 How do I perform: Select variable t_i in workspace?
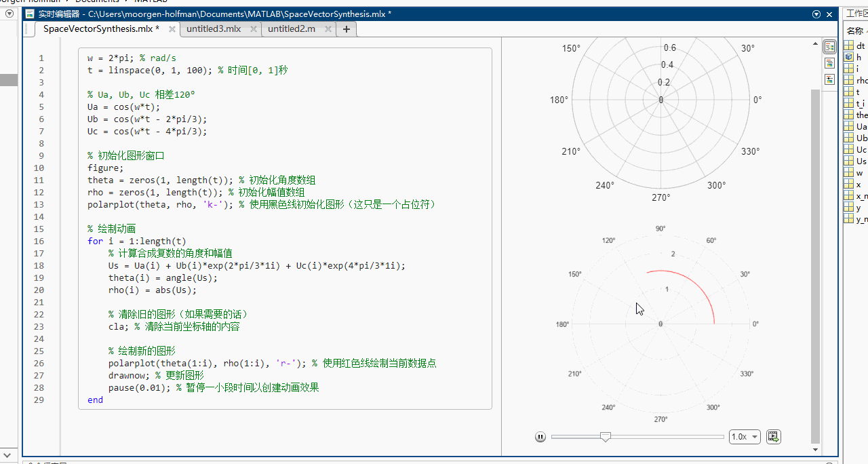[x=856, y=103]
